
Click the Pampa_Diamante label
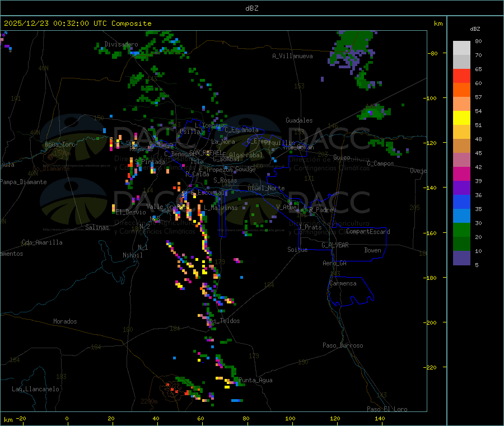click(x=24, y=182)
